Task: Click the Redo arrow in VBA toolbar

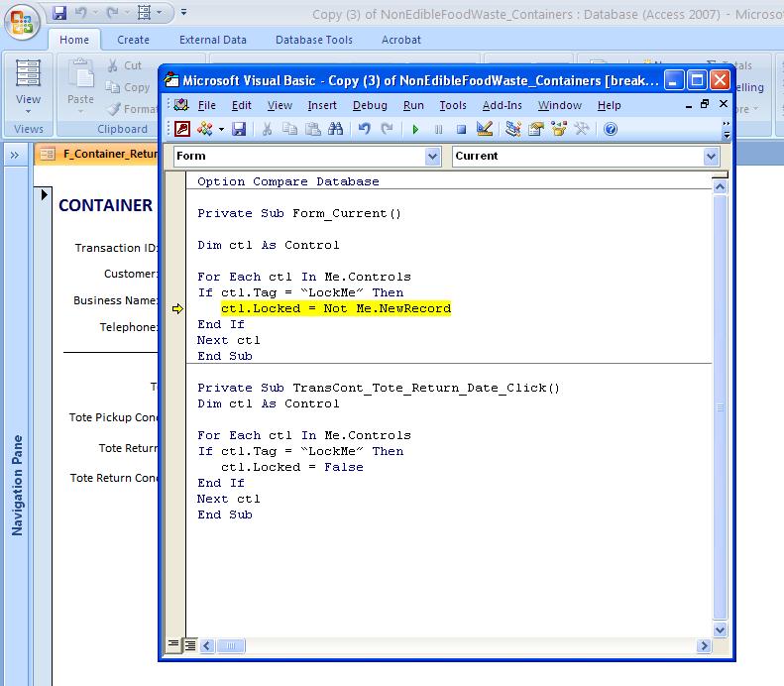Action: tap(387, 130)
